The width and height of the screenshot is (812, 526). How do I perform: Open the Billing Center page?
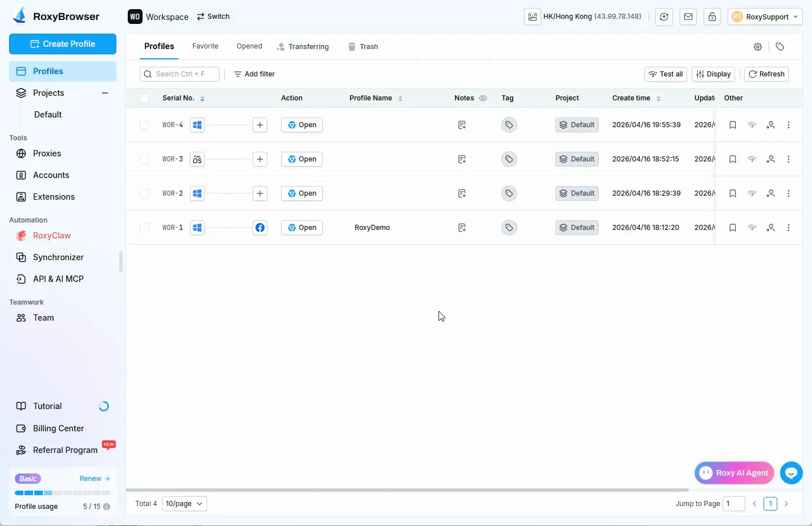pyautogui.click(x=63, y=428)
